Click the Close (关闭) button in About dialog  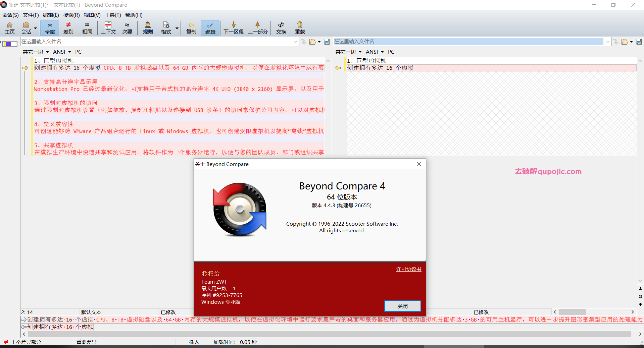402,306
